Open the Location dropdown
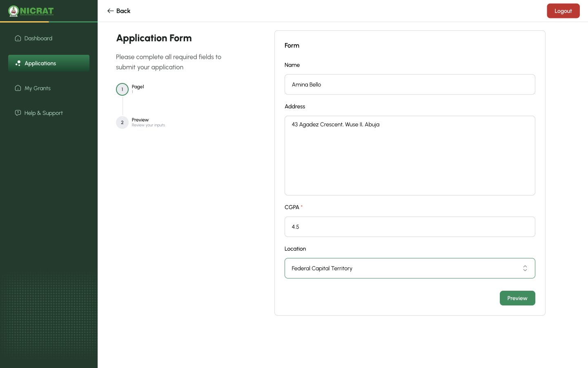The height and width of the screenshot is (368, 588). (x=410, y=268)
